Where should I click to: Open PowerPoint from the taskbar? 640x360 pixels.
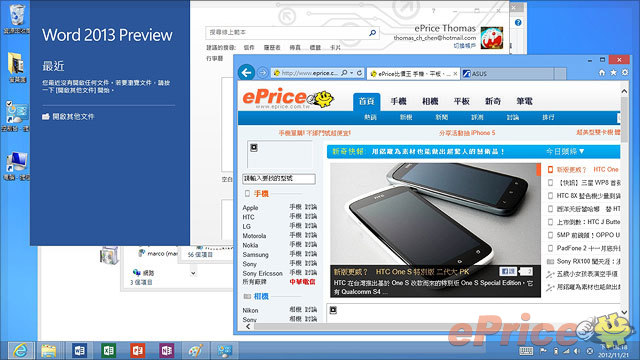click(x=137, y=351)
